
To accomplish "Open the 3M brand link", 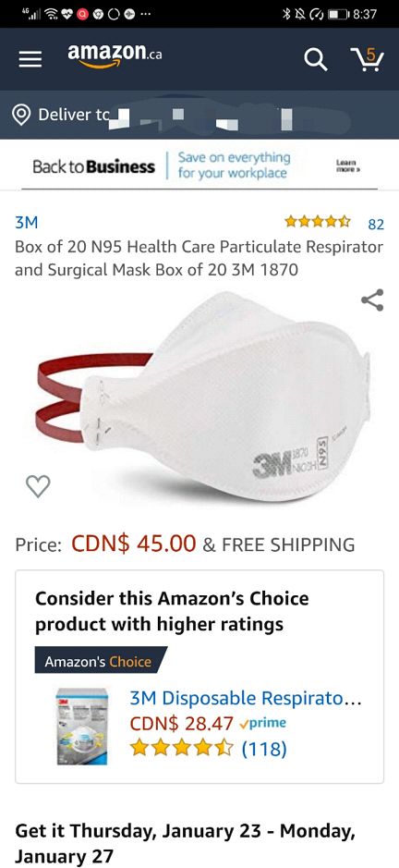I will [x=26, y=223].
